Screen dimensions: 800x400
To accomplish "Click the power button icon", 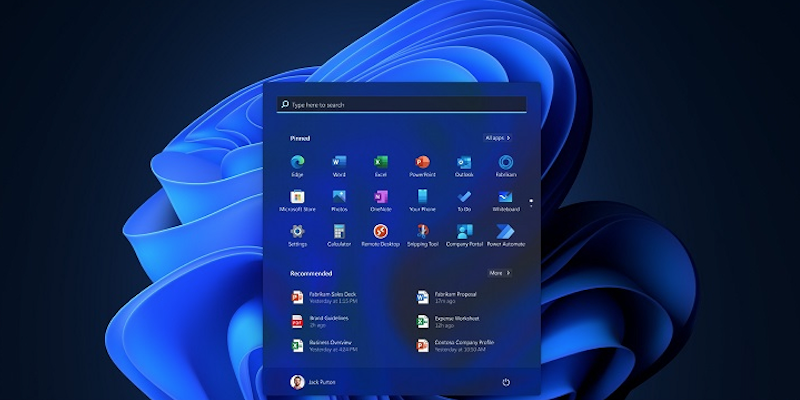I will tap(506, 382).
